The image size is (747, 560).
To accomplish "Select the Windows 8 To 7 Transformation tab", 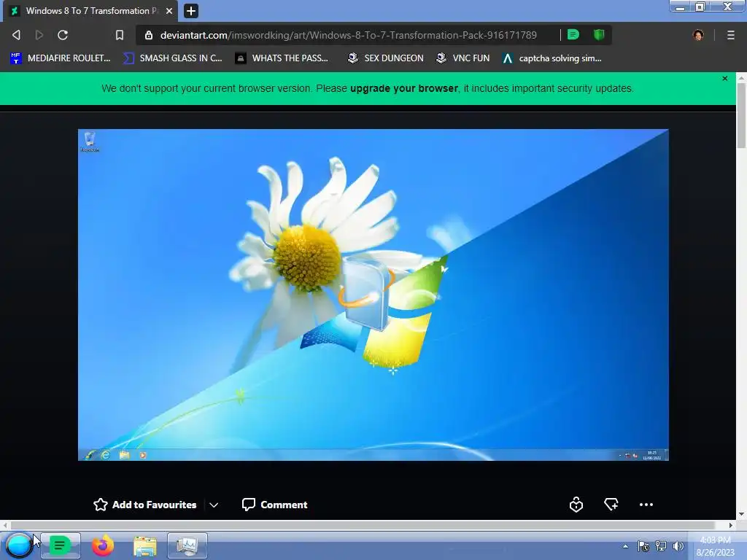I will 90,11.
